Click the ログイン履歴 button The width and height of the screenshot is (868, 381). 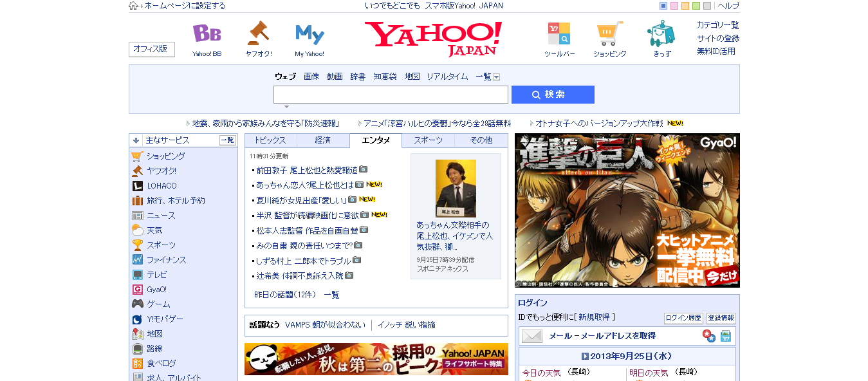[683, 318]
